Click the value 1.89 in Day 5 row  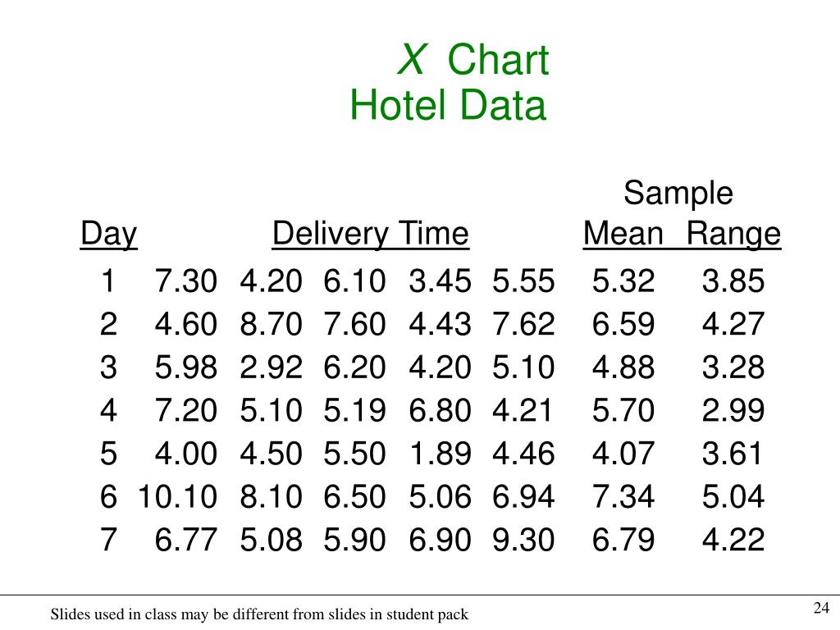(x=440, y=453)
